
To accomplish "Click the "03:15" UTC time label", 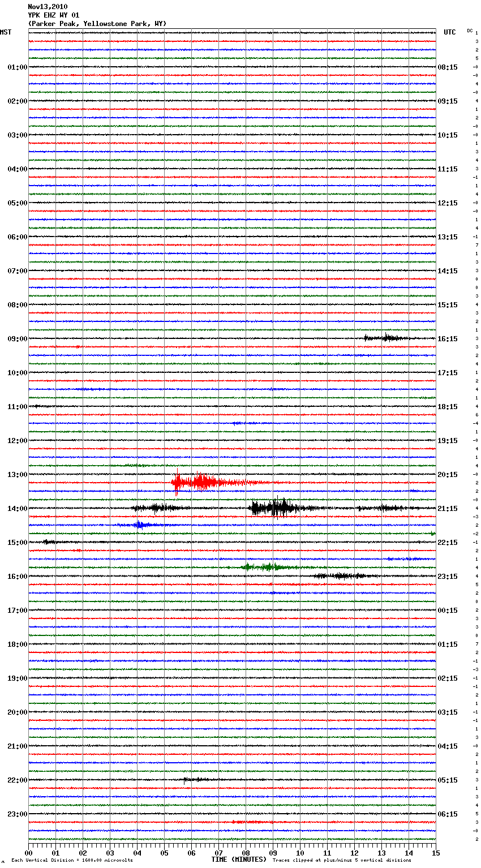I will tap(448, 712).
